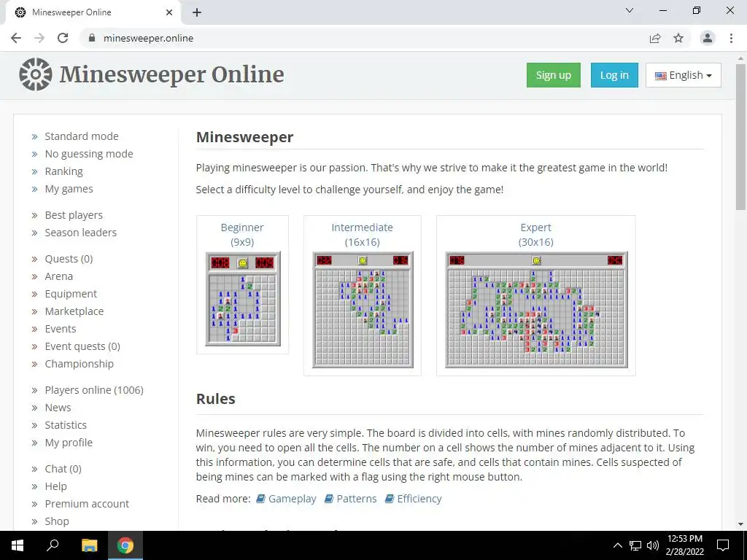Click the book icon next to Efficiency

(390, 499)
